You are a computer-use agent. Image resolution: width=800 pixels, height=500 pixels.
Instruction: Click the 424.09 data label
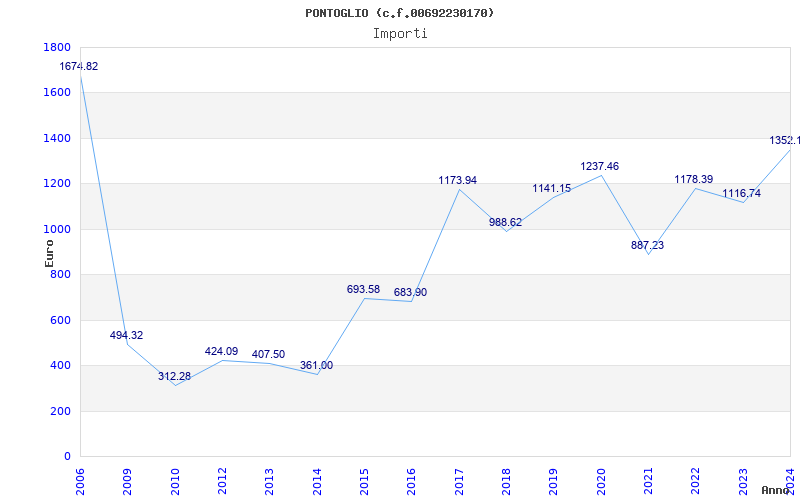click(x=222, y=351)
